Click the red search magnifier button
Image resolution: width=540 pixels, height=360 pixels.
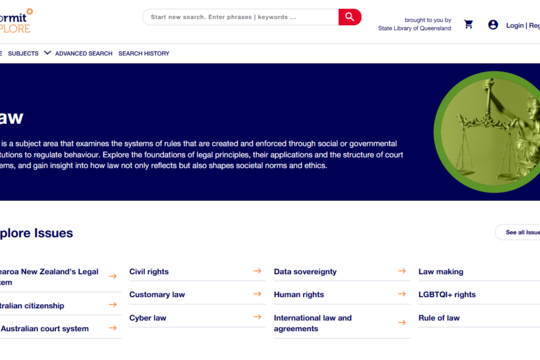(x=350, y=17)
